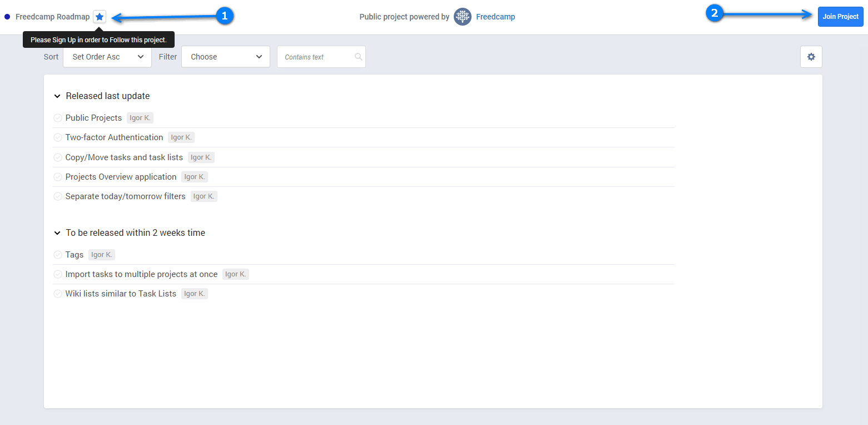This screenshot has width=868, height=425.
Task: Check off Two-factor Authentication task
Action: [58, 137]
